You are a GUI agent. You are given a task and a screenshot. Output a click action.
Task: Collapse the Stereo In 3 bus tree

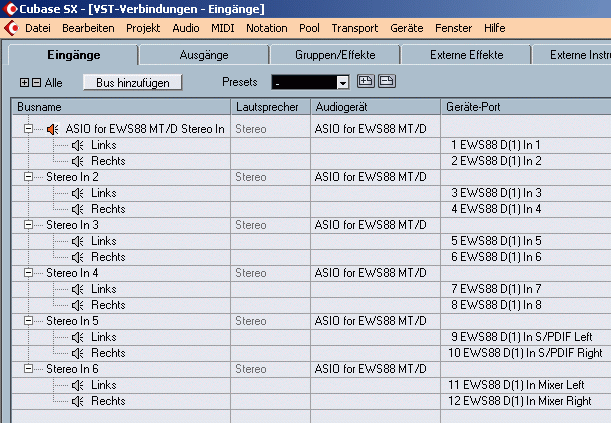(27, 225)
